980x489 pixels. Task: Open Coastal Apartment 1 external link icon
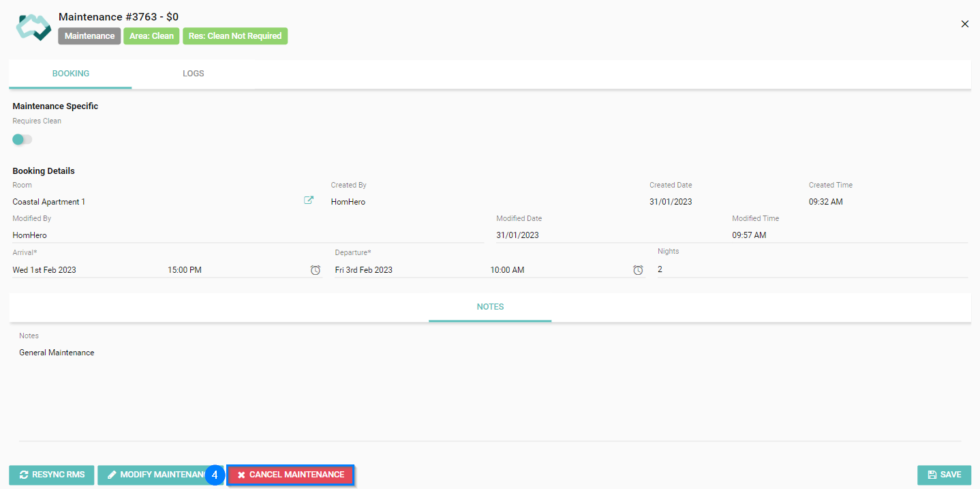309,201
